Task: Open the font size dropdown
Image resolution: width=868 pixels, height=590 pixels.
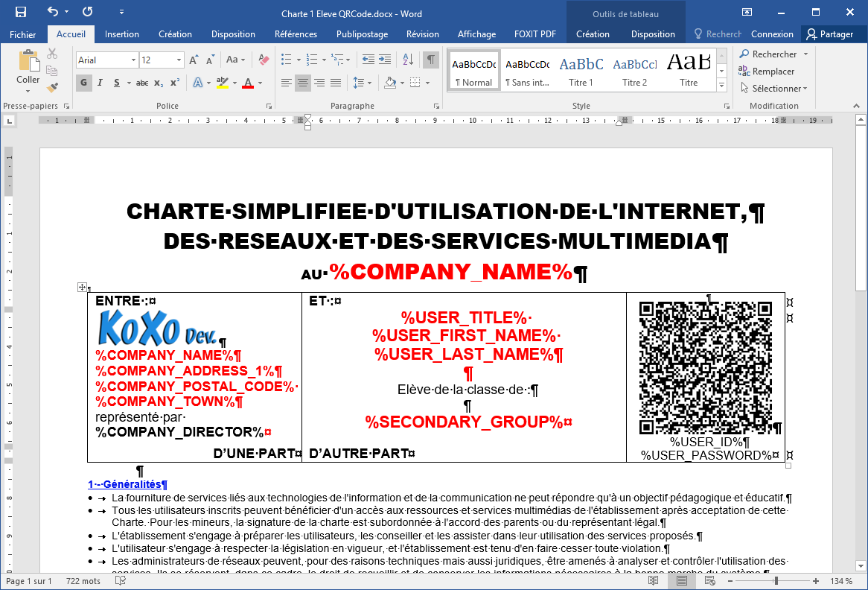Action: 179,60
